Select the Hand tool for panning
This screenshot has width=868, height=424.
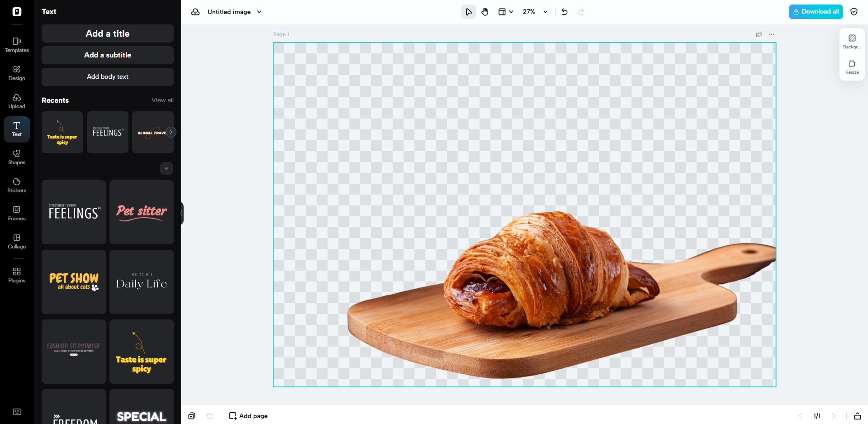(484, 12)
